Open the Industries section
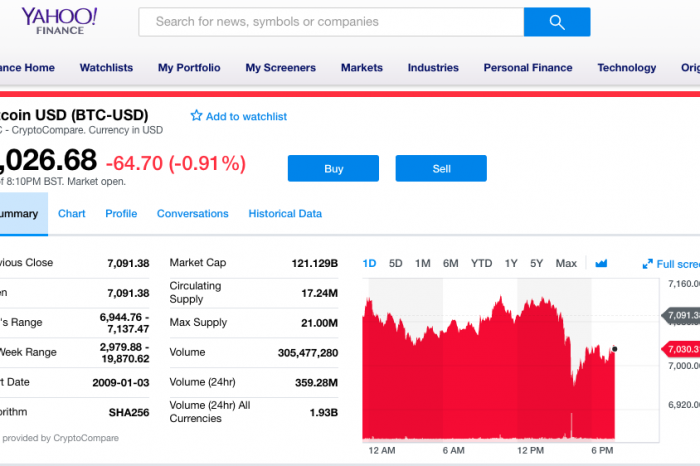700x466 pixels. tap(433, 67)
